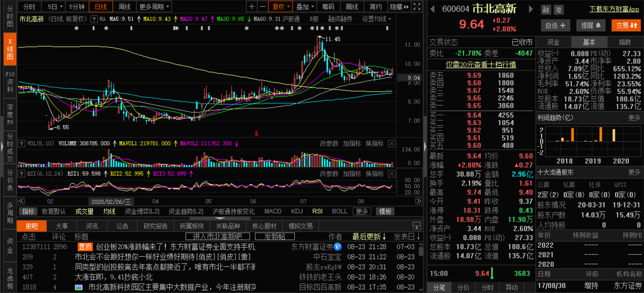Close the RSI indicator panel
The image size is (644, 293).
pyautogui.click(x=392, y=174)
